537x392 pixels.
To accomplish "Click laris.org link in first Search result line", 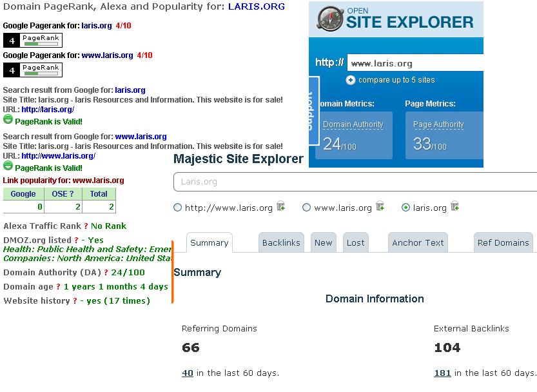I will click(130, 90).
